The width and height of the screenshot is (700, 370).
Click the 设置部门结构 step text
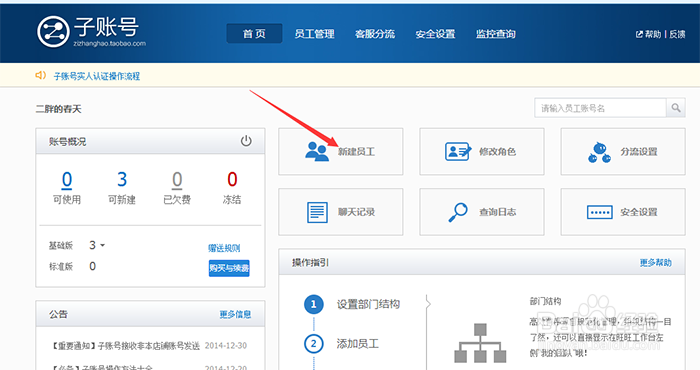point(368,304)
